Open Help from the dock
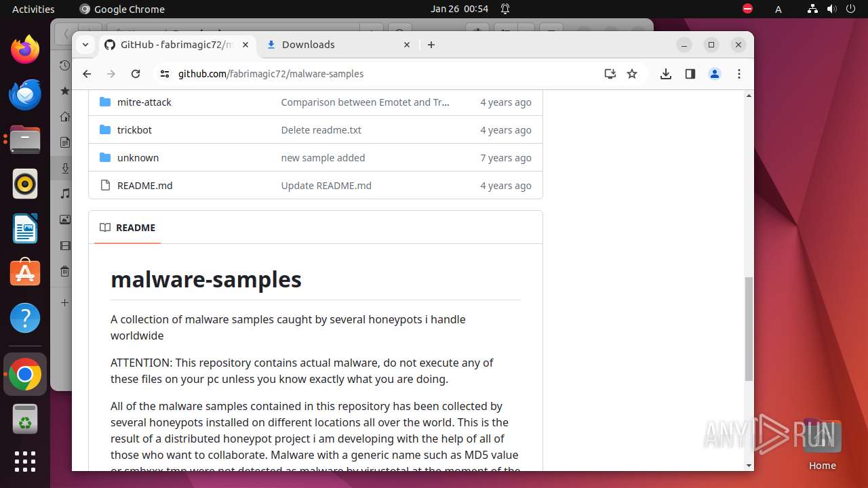Image resolution: width=868 pixels, height=488 pixels. click(25, 318)
